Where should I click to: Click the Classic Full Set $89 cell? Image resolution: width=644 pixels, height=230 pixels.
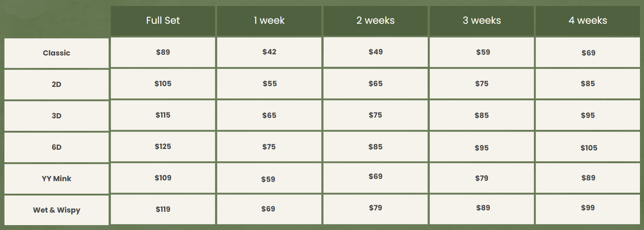pyautogui.click(x=163, y=52)
